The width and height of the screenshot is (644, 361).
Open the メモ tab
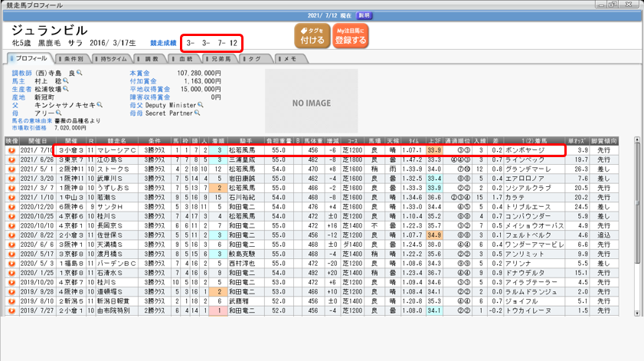coord(289,58)
